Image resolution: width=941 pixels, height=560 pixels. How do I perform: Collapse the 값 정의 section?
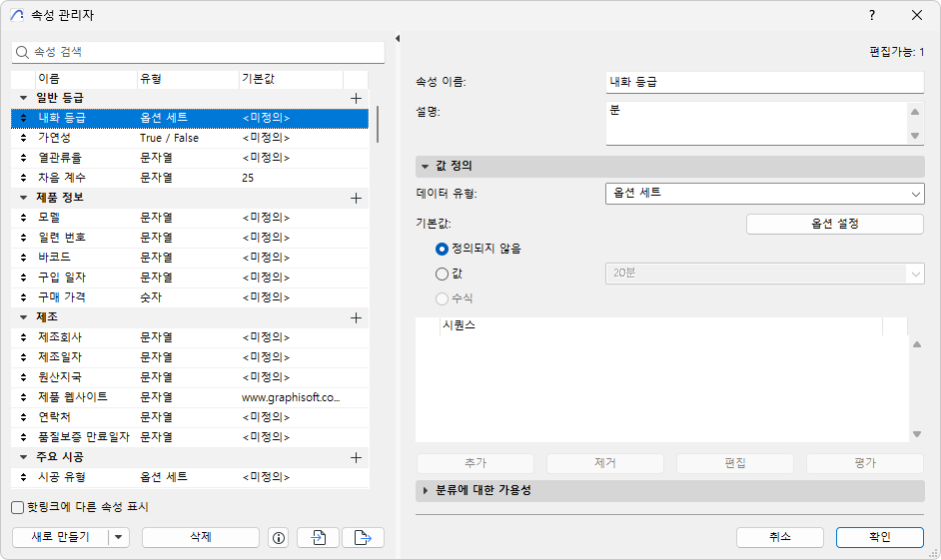425,166
